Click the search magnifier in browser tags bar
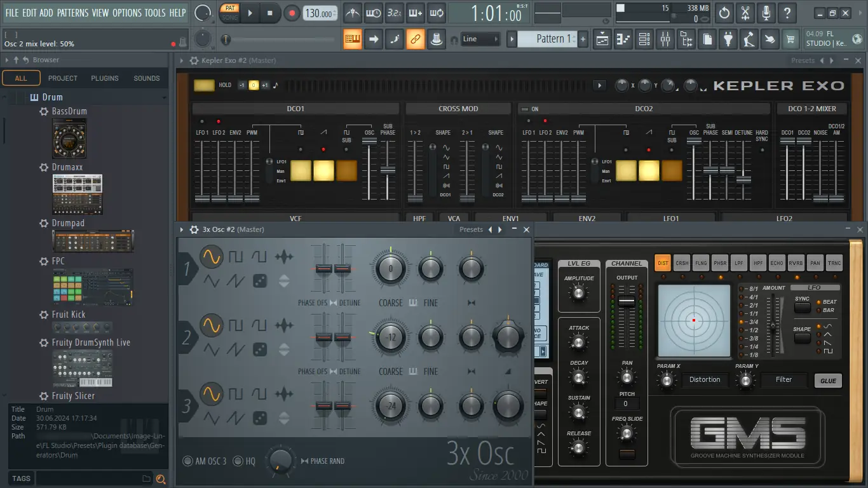Image resolution: width=868 pixels, height=488 pixels. (x=161, y=479)
